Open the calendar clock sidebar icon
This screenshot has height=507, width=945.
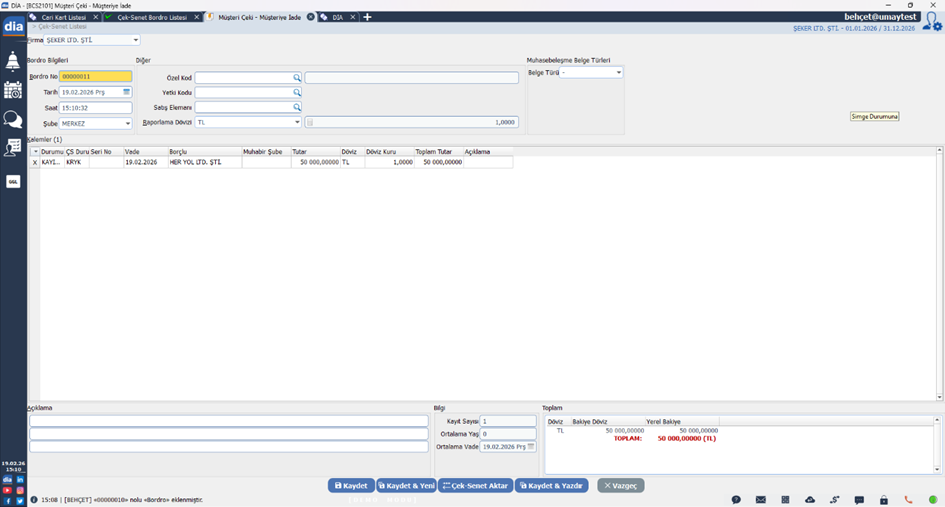point(13,90)
